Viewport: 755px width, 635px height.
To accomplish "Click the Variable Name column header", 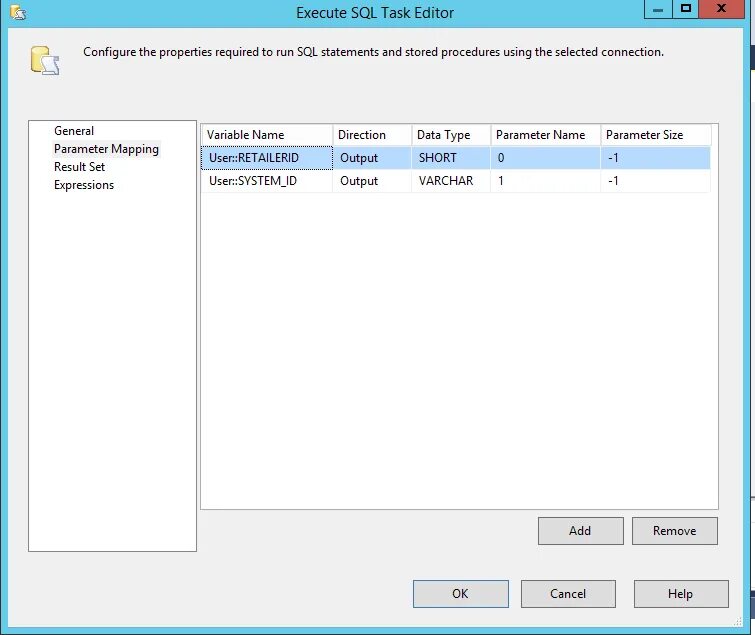I will coord(267,135).
